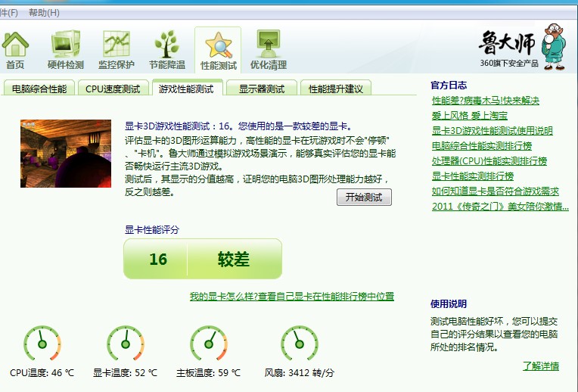This screenshot has width=578, height=392.
Task: Open the 节能降温 tree icon
Action: [x=167, y=44]
